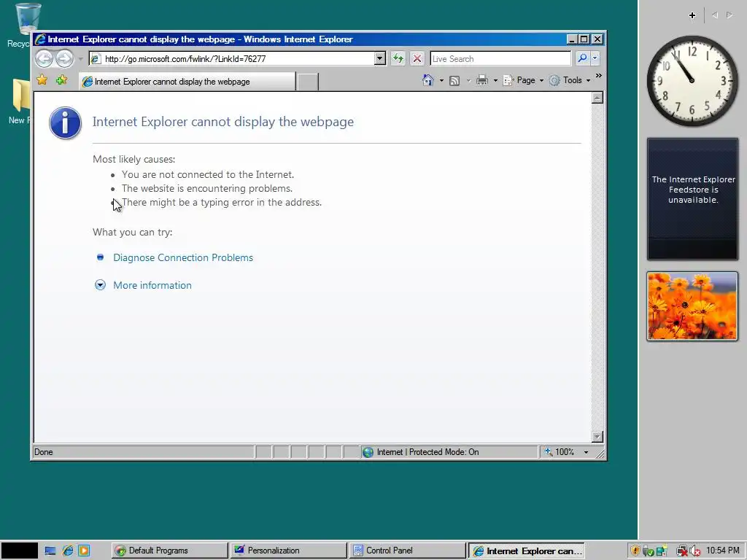Open recent pages dropdown next to Forward
The image size is (747, 560).
point(80,59)
